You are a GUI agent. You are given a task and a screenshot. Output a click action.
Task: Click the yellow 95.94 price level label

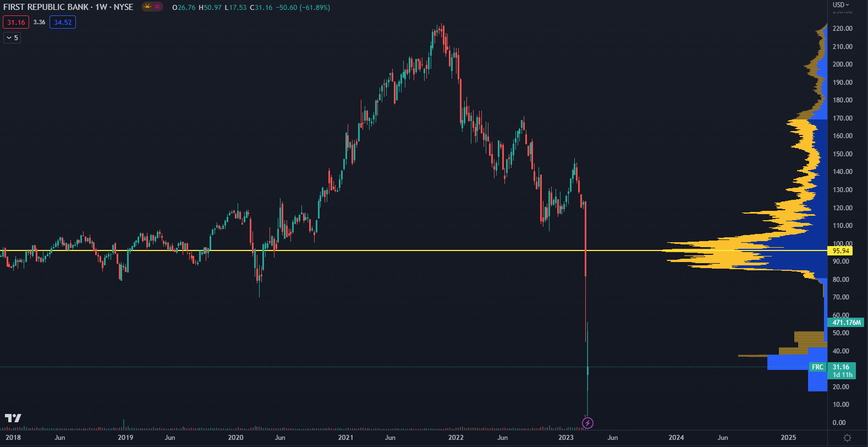pos(840,250)
